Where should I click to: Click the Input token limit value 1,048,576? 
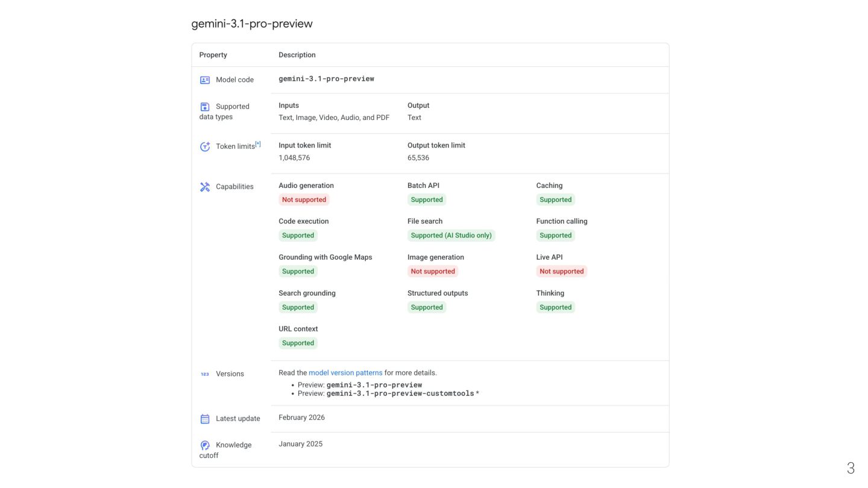pos(294,158)
